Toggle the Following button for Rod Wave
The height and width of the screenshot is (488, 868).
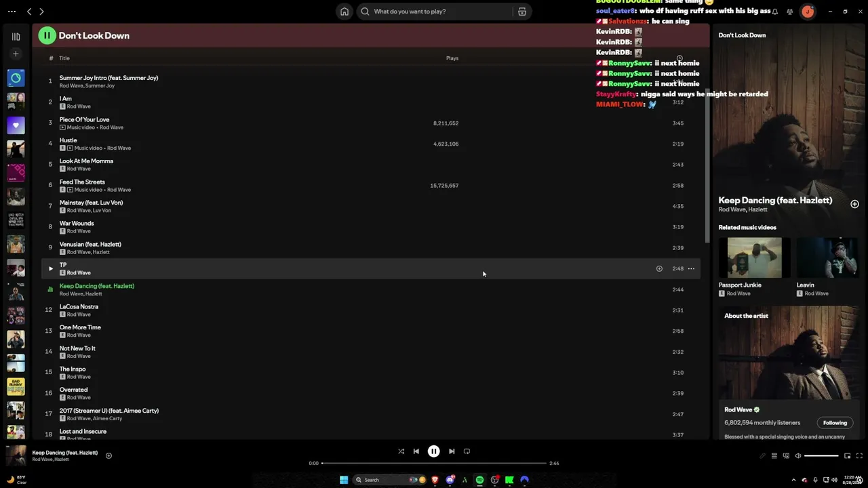click(835, 423)
